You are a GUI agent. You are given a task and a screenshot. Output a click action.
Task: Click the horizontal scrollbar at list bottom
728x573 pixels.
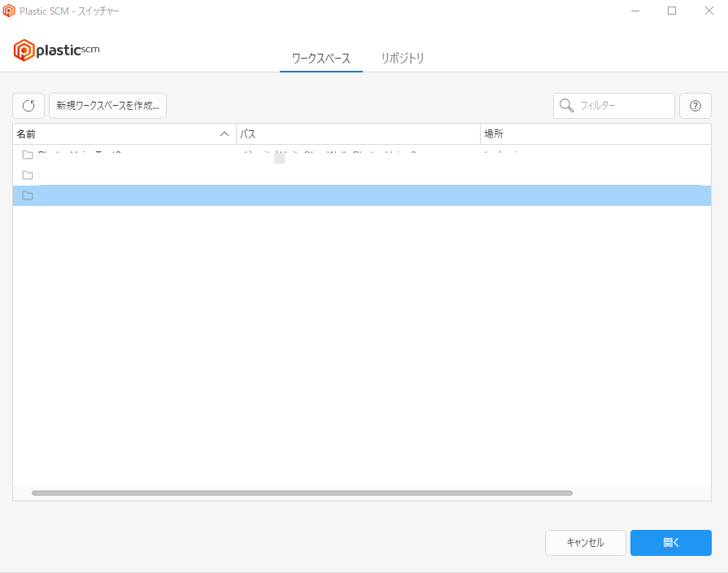[x=301, y=492]
